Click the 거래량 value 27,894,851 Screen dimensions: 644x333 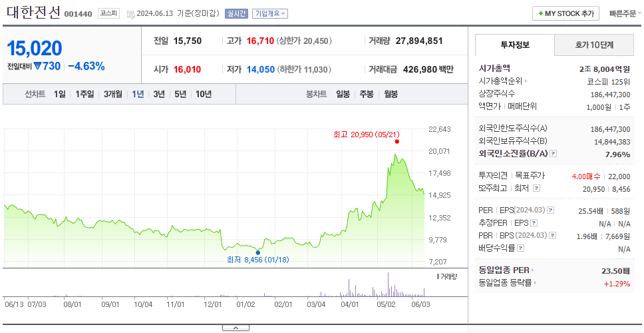(x=419, y=41)
